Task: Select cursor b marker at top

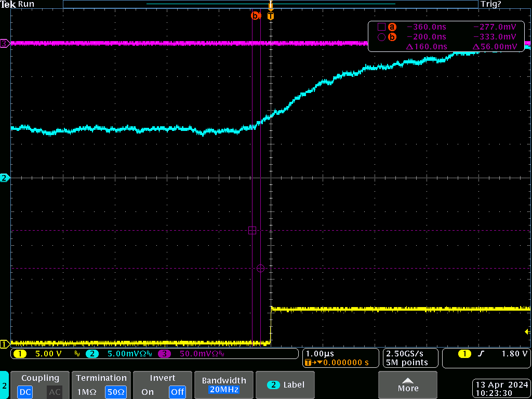Action: click(255, 16)
